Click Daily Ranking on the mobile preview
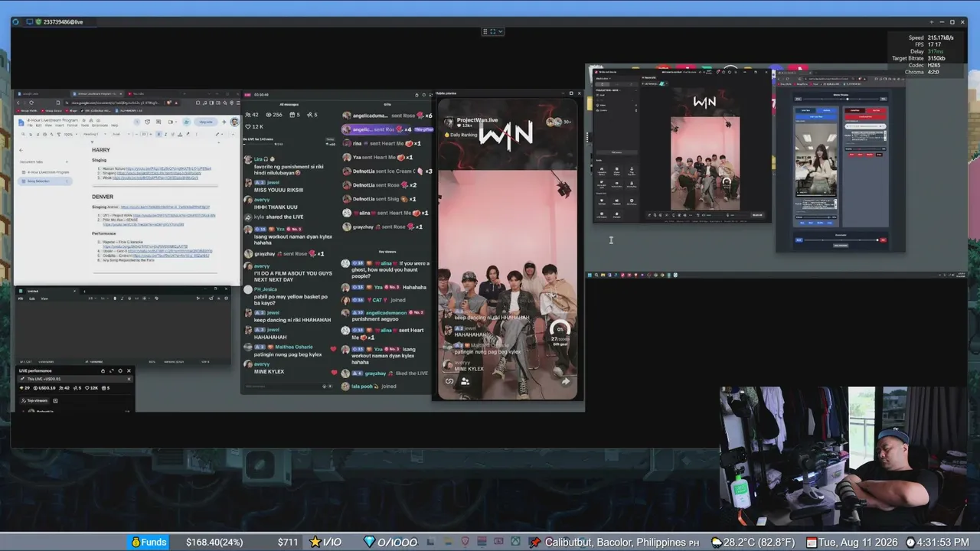 pyautogui.click(x=461, y=135)
